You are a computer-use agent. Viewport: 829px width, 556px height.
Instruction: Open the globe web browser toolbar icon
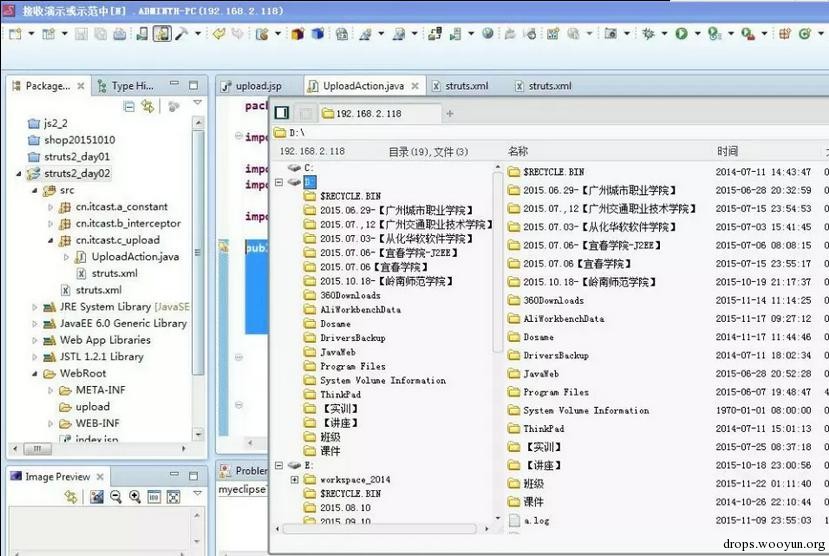(x=487, y=33)
